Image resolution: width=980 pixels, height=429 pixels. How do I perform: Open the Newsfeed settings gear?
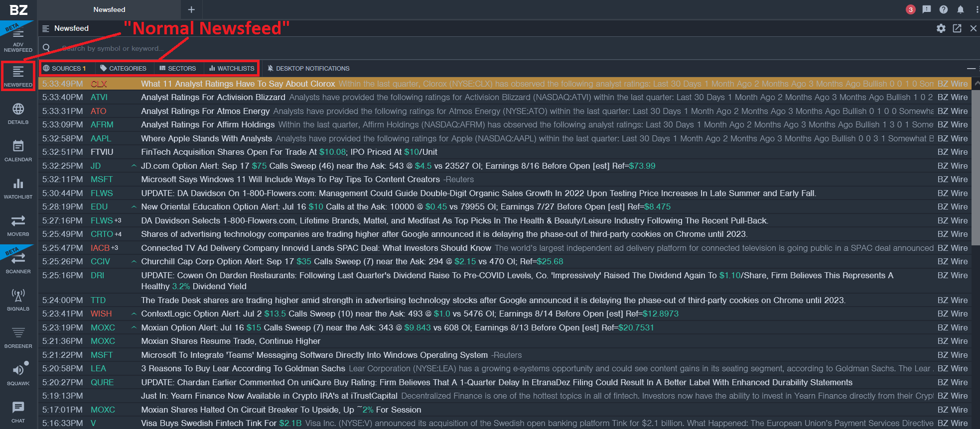pyautogui.click(x=941, y=28)
